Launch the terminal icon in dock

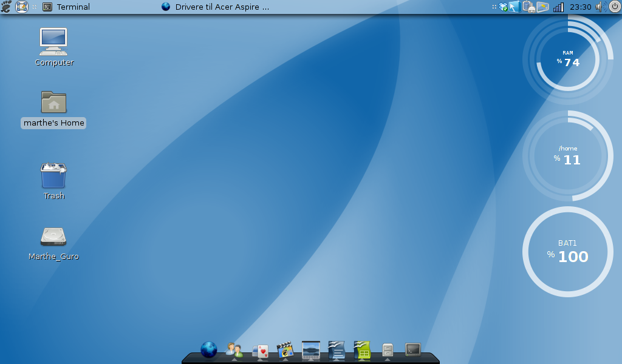[x=413, y=349]
